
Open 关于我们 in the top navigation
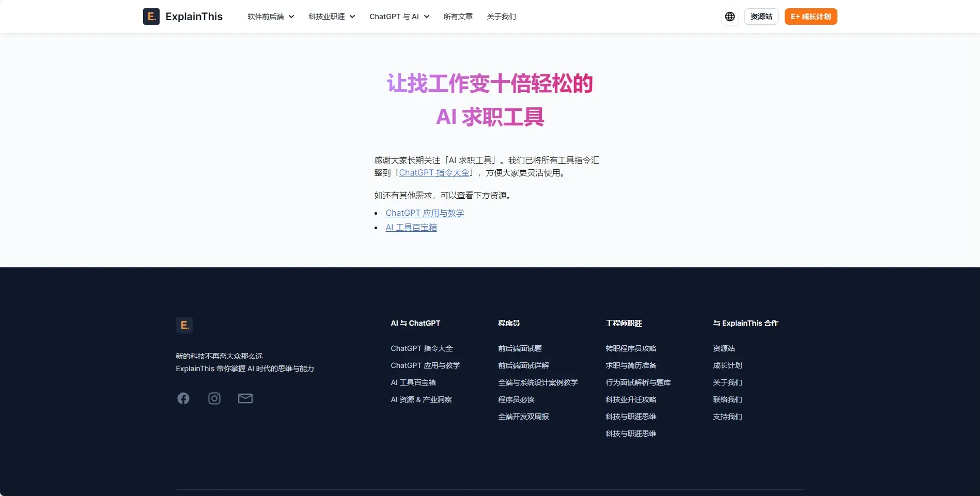click(x=501, y=17)
